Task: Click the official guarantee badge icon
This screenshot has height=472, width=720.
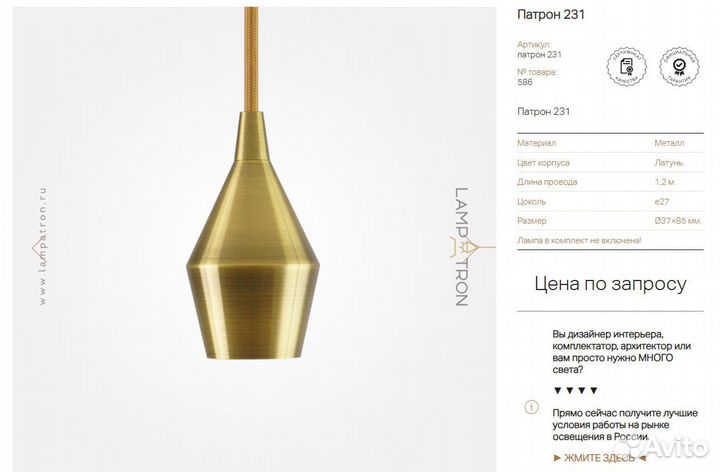Action: (x=679, y=67)
